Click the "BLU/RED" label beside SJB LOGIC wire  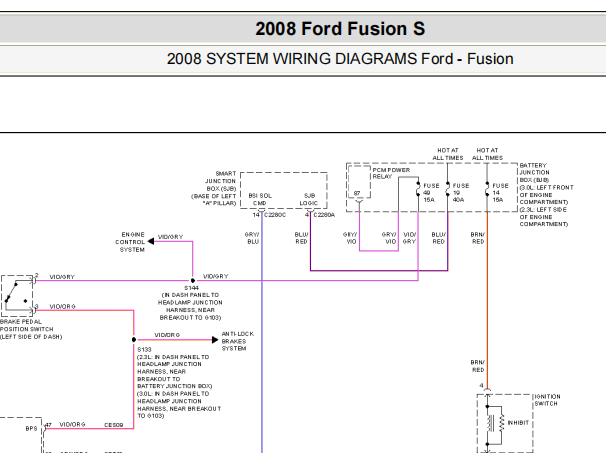tap(301, 238)
